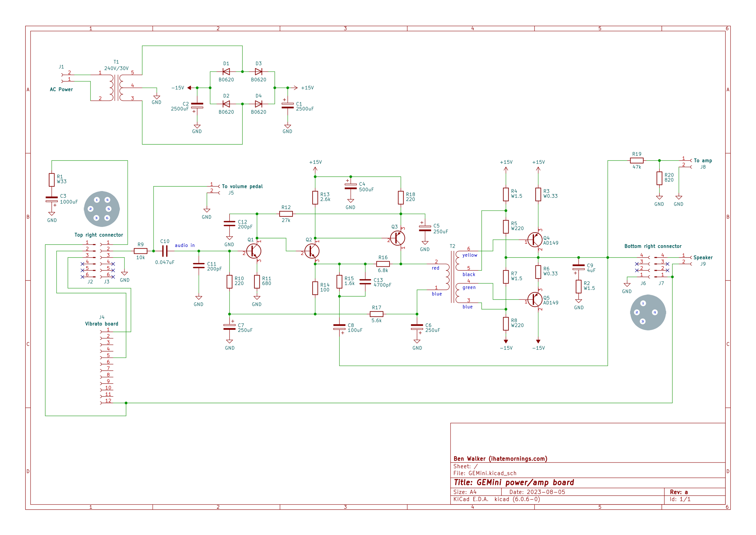The width and height of the screenshot is (756, 535).
Task: Select resistor R3 W0.33 symbol
Action: (x=538, y=194)
